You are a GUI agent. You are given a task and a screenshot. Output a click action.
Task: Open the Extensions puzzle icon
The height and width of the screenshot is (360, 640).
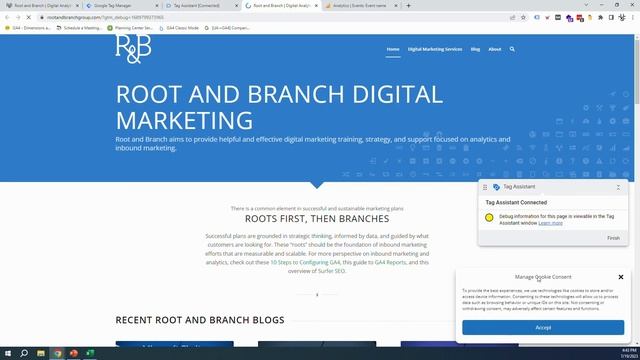(600, 18)
